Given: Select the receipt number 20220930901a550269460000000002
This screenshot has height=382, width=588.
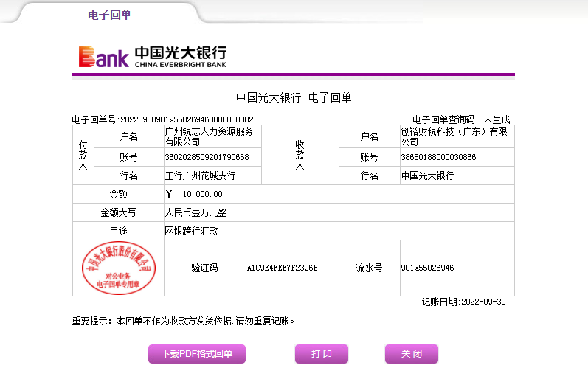Looking at the screenshot, I should (x=187, y=119).
